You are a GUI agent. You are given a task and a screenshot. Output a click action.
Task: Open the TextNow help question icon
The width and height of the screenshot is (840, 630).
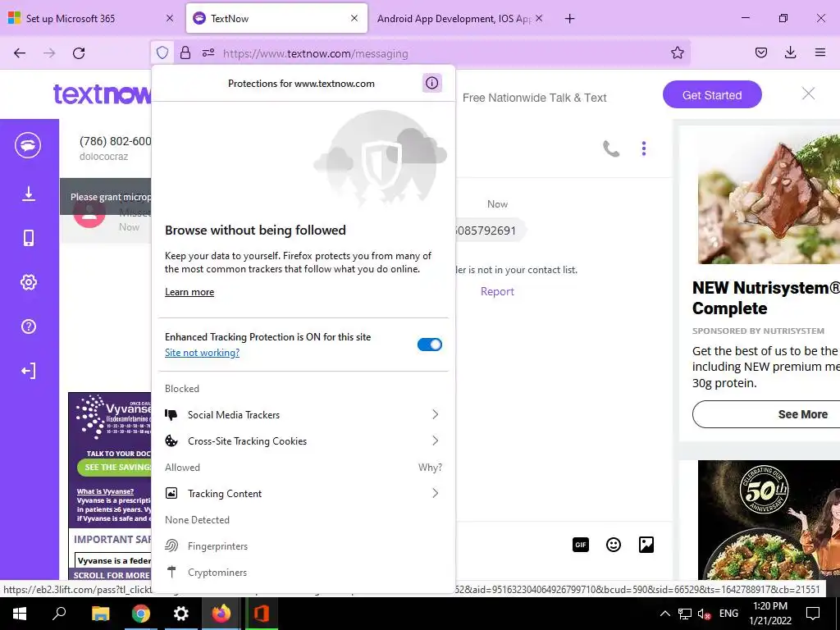[29, 326]
